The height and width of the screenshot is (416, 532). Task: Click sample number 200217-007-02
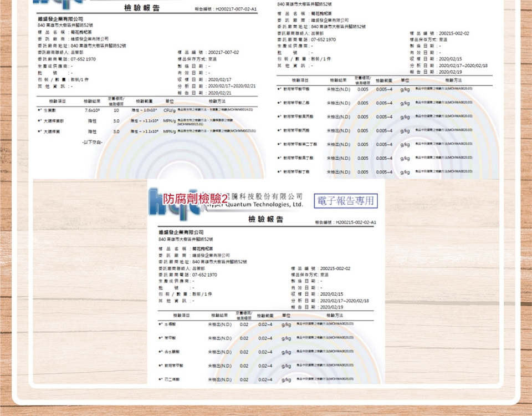pos(223,52)
